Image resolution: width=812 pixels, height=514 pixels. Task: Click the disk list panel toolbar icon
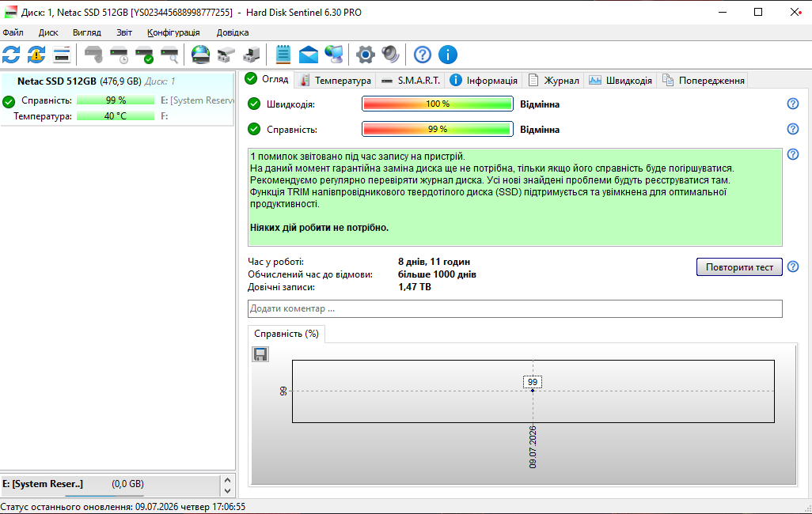pos(62,55)
